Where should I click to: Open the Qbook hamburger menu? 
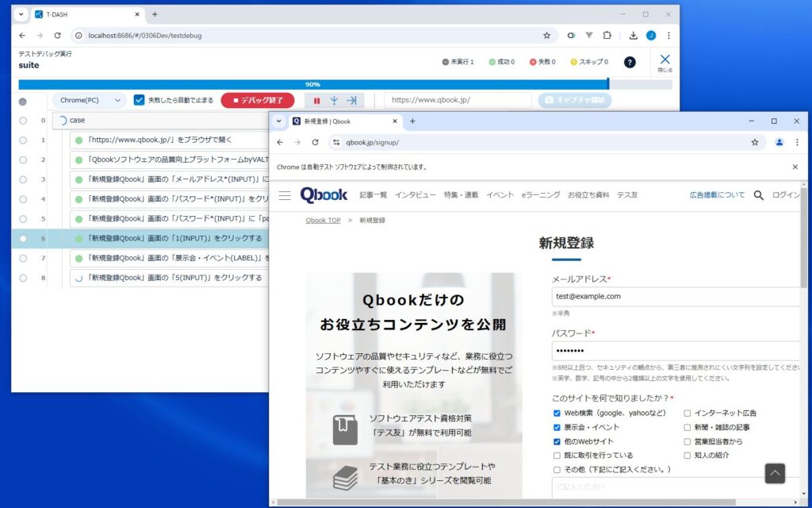(285, 195)
